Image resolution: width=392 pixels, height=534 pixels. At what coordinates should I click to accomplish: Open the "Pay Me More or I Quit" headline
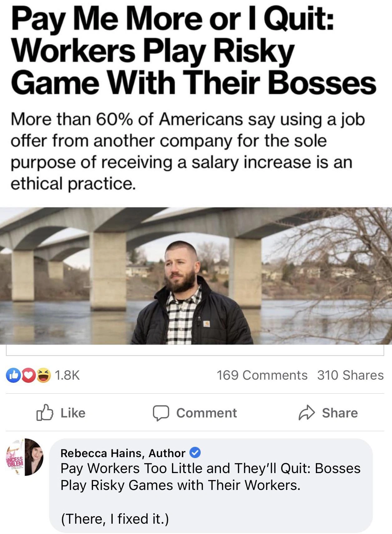(x=194, y=52)
